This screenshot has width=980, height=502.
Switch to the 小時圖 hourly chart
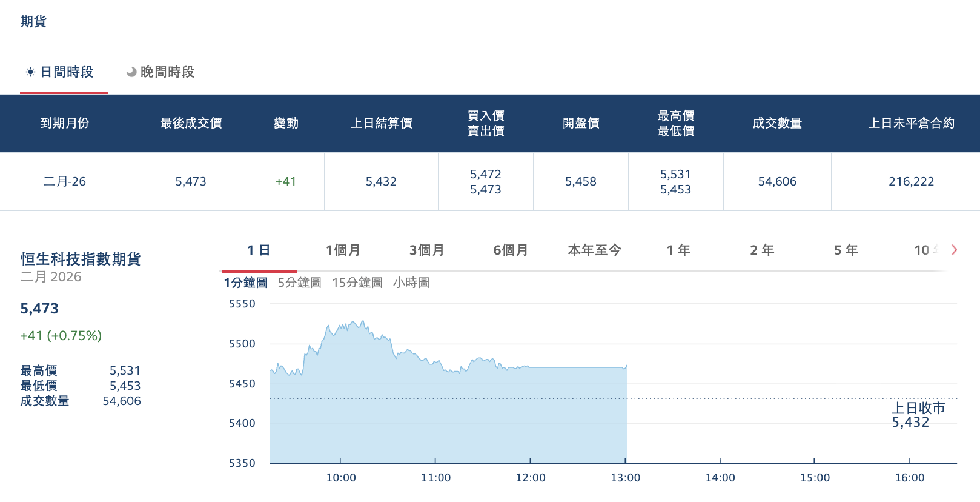pos(411,282)
